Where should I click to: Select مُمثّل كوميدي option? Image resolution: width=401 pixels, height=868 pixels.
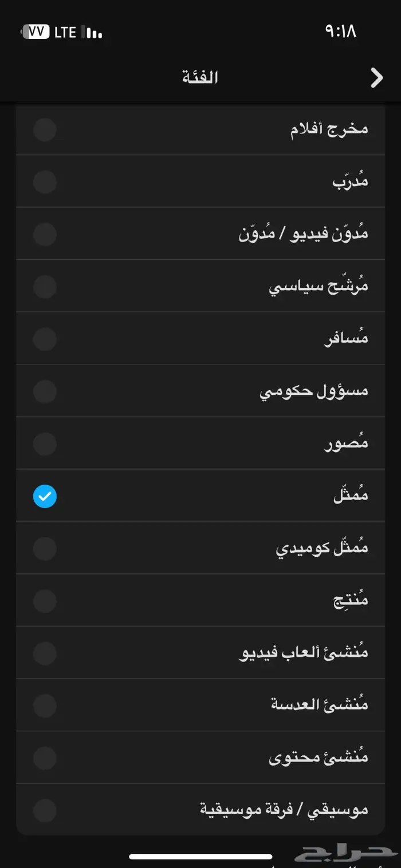point(200,548)
